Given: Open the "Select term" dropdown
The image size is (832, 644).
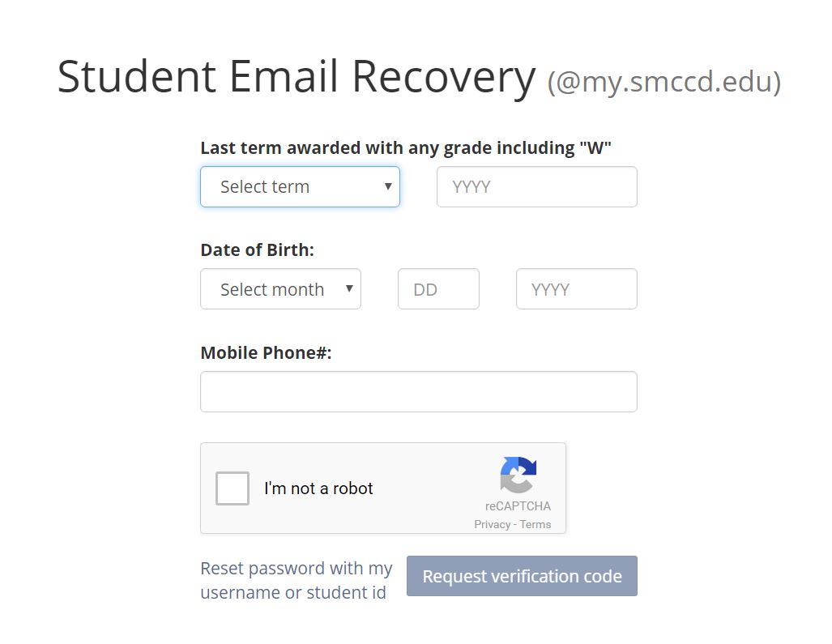Looking at the screenshot, I should 292,186.
